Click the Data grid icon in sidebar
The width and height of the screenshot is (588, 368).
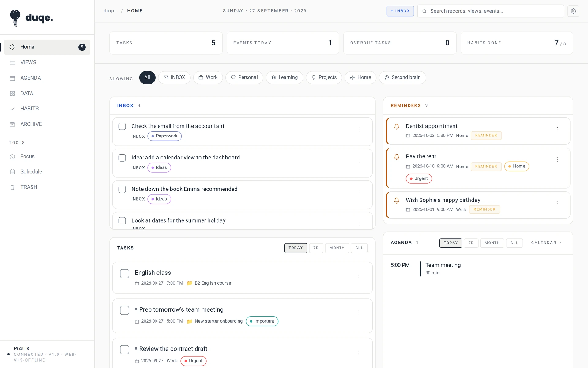pos(13,94)
